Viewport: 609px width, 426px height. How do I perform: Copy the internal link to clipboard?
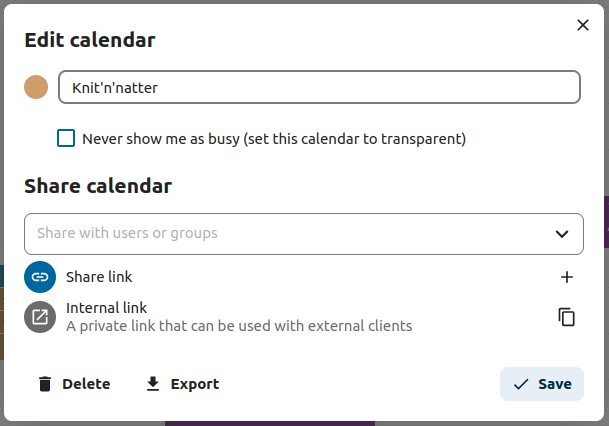pos(567,317)
